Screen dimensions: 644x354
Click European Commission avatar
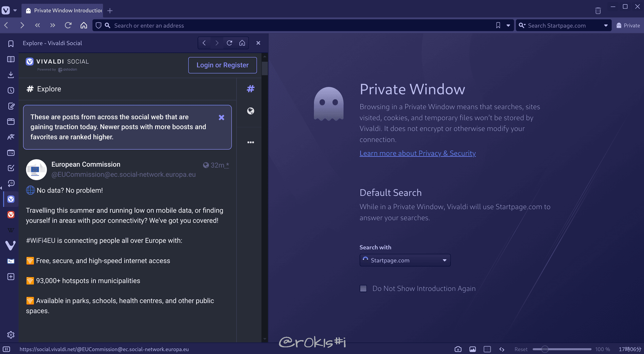tap(36, 170)
